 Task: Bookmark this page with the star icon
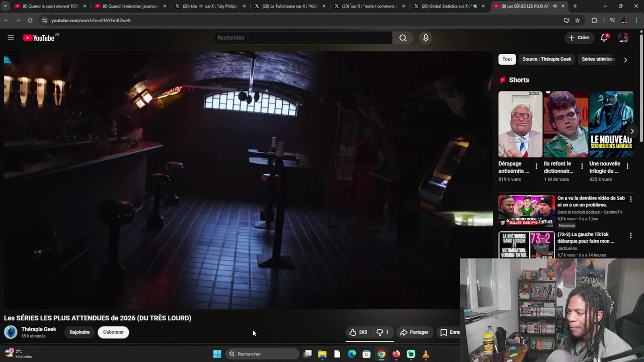click(x=578, y=20)
